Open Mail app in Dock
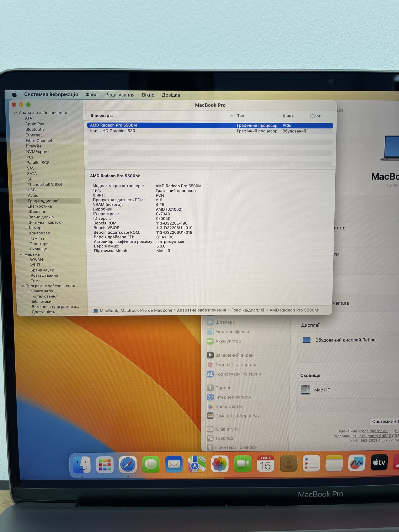This screenshot has height=532, width=399. pyautogui.click(x=174, y=464)
